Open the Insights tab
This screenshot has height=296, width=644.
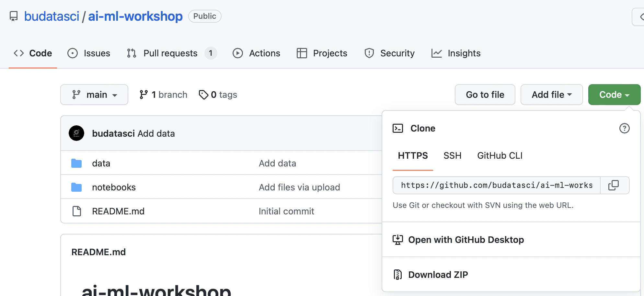pos(456,53)
